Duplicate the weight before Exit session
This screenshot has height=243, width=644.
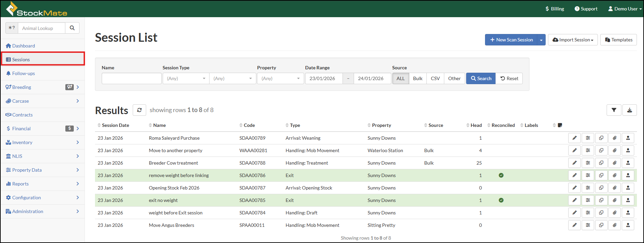click(x=601, y=213)
